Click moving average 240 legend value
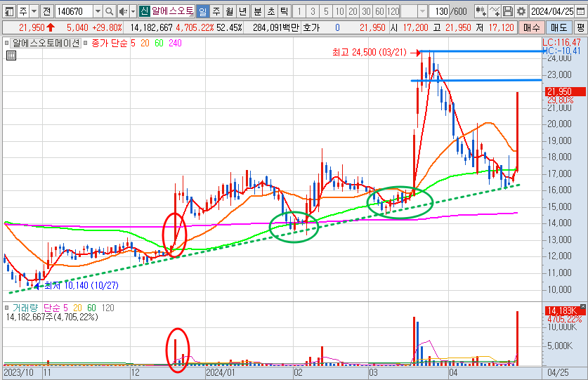588x380 pixels. 175,43
